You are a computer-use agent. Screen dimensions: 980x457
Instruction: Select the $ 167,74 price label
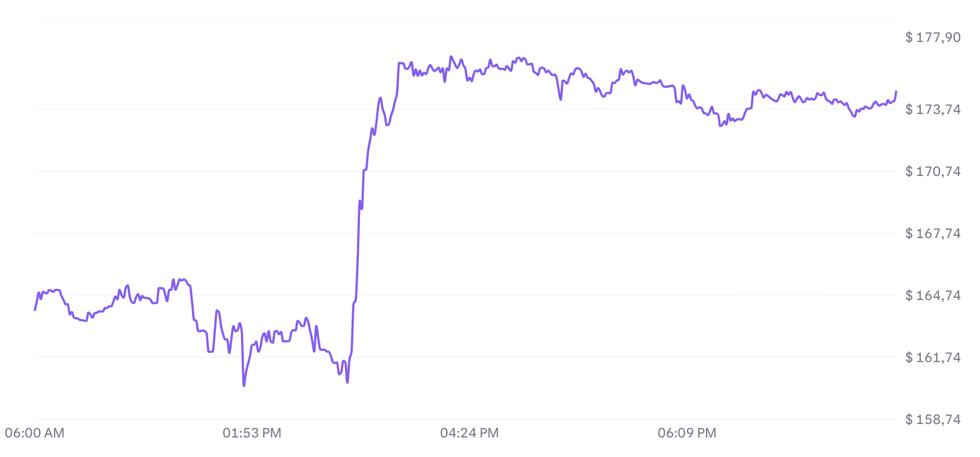(x=933, y=234)
